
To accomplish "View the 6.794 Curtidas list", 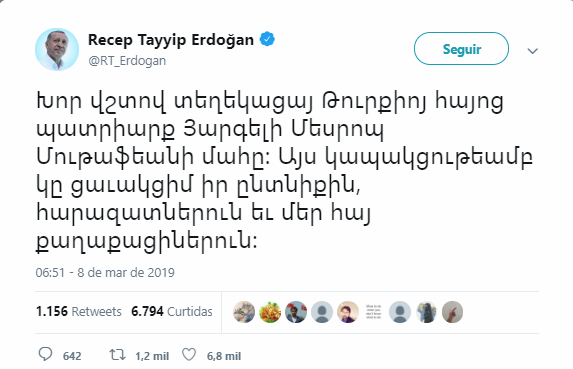I will [x=172, y=312].
